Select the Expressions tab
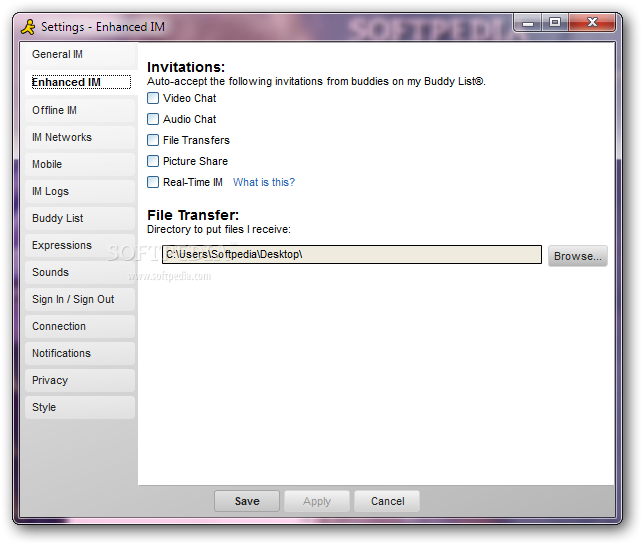This screenshot has height=545, width=643. point(80,245)
